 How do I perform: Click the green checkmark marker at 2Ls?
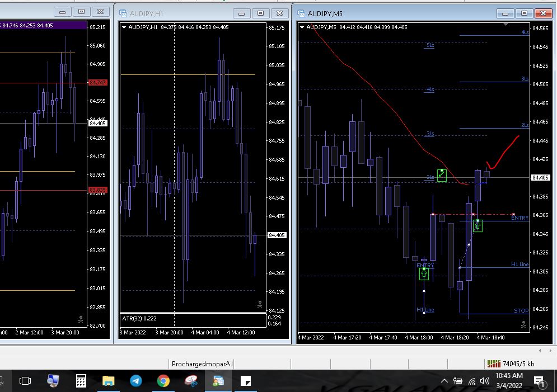[x=442, y=175]
